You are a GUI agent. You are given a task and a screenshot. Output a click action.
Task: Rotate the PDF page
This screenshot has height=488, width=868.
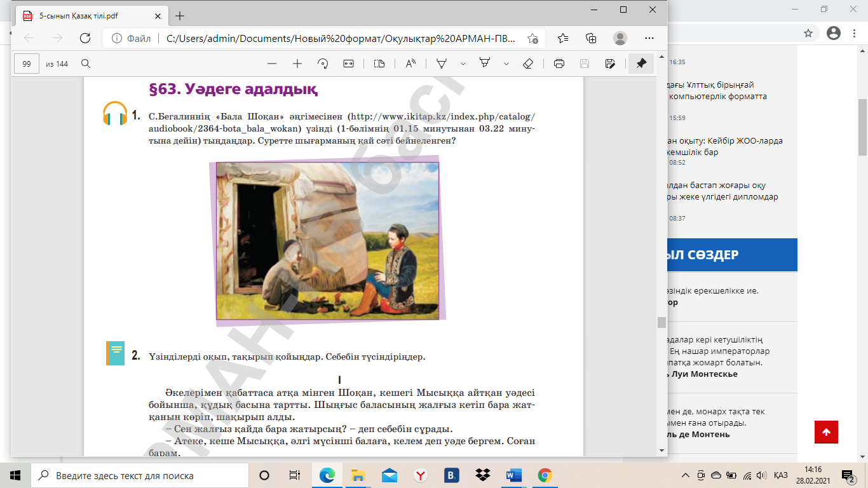point(323,64)
